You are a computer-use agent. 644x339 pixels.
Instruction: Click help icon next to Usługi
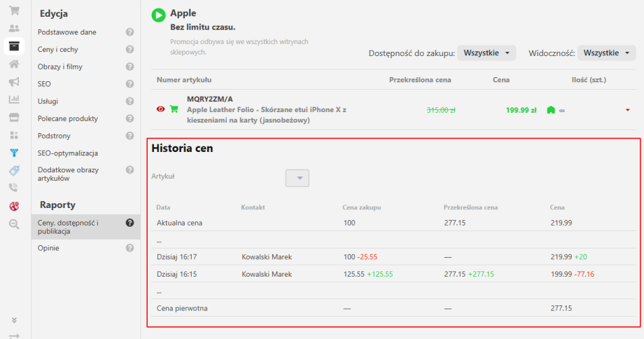[129, 101]
